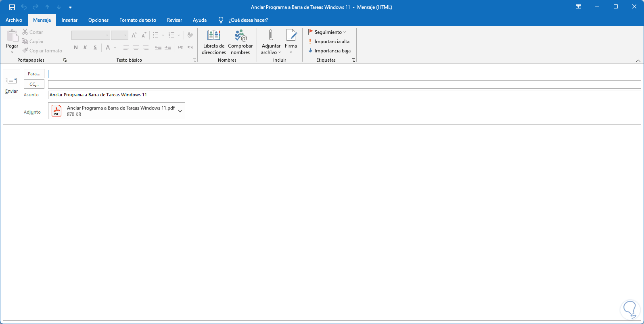Viewport: 644px width, 324px height.
Task: Apply a numbered list
Action: pos(171,35)
